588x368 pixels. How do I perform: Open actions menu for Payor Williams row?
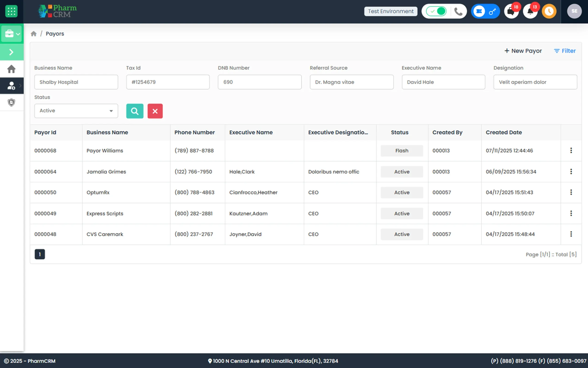click(x=571, y=150)
